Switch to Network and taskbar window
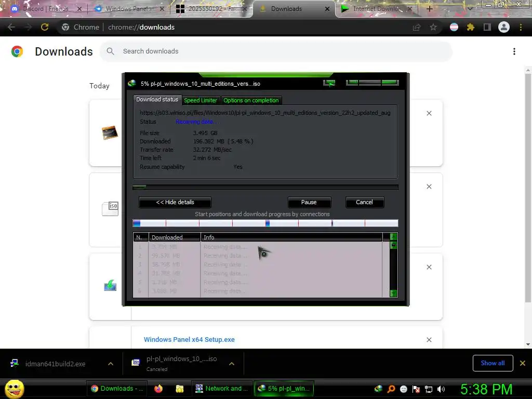This screenshot has height=399, width=532. click(222, 389)
